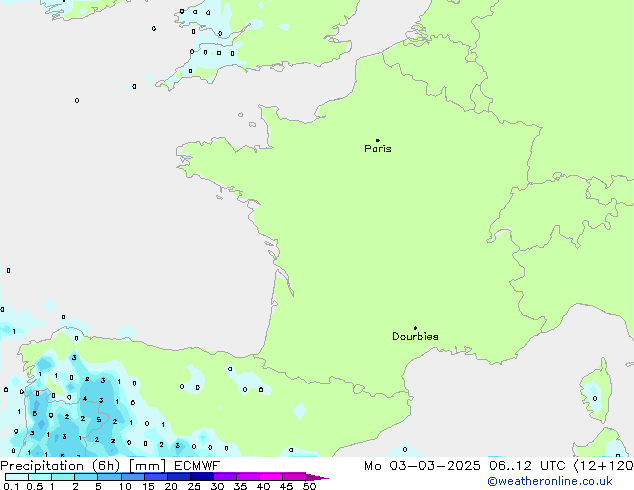Select the 20 to 25 mm legend swatch
634x490 pixels.
coord(179,477)
